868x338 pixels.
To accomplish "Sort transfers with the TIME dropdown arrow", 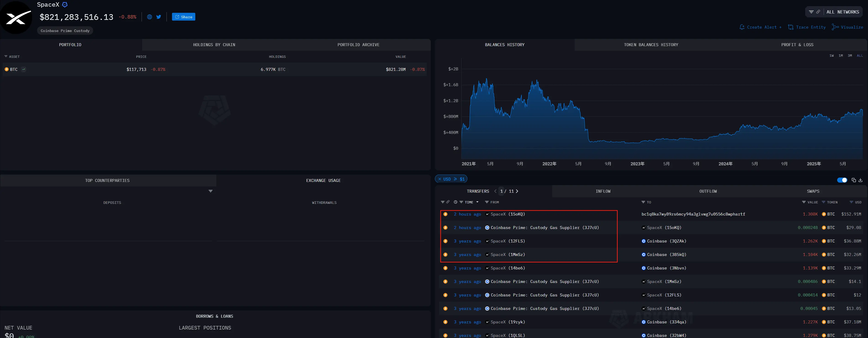I will coord(477,202).
